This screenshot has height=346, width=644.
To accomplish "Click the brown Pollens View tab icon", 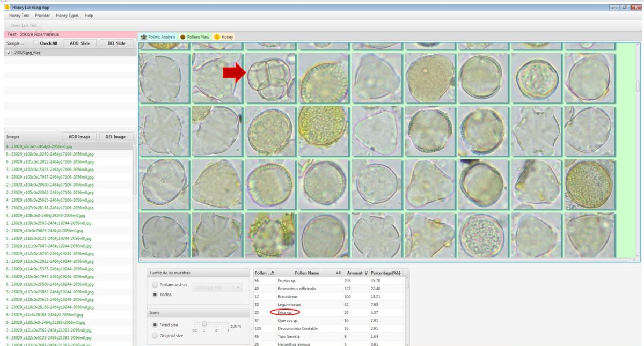I will pyautogui.click(x=183, y=37).
